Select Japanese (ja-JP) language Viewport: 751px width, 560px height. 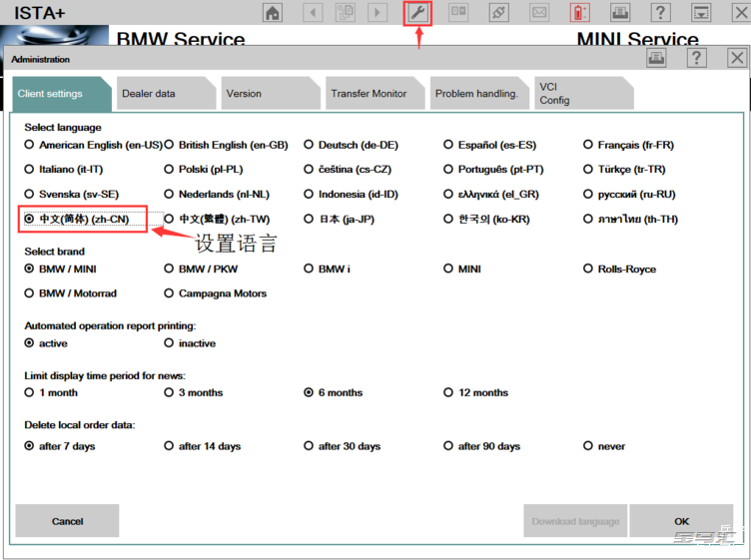pos(340,220)
